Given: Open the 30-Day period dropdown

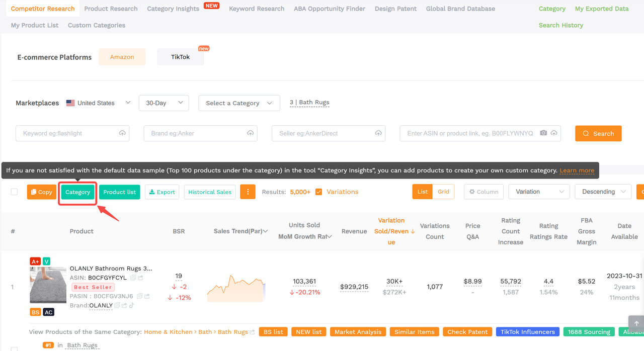Looking at the screenshot, I should point(164,103).
